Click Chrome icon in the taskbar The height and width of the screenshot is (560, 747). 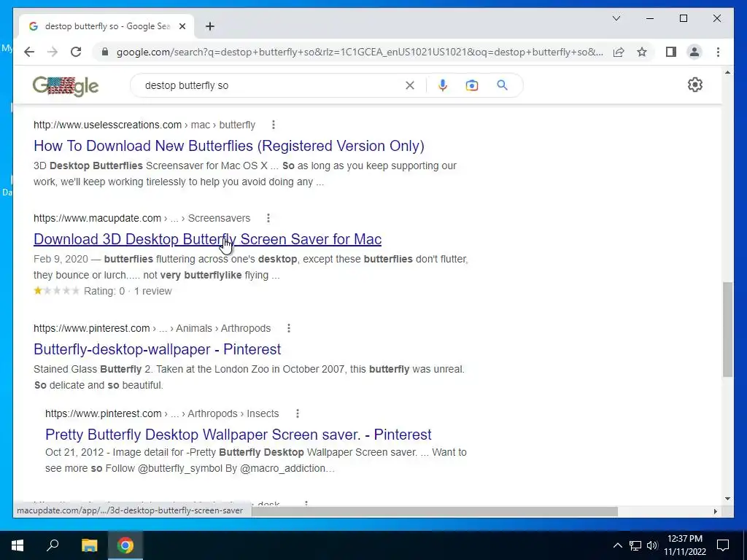point(125,545)
